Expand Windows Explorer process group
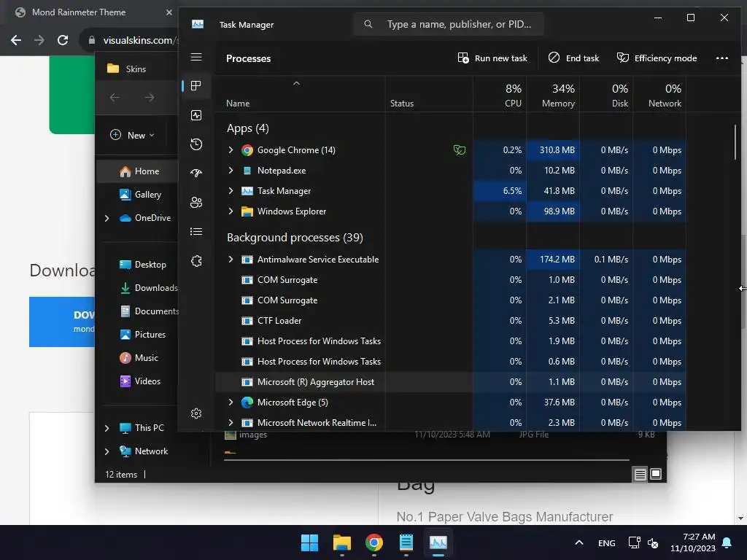 pyautogui.click(x=231, y=211)
